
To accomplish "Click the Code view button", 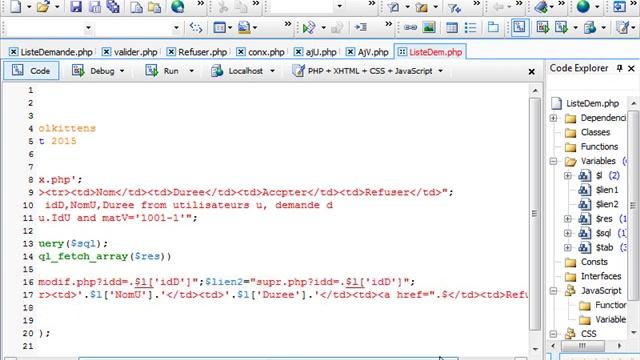I will (31, 71).
